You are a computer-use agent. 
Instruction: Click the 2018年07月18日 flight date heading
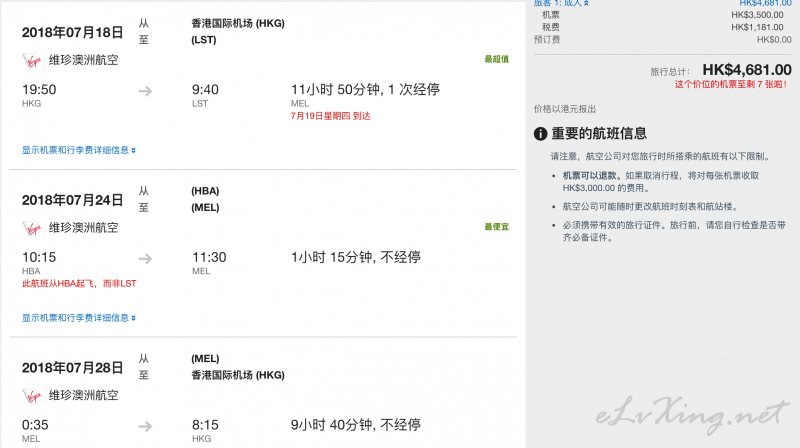pyautogui.click(x=72, y=32)
